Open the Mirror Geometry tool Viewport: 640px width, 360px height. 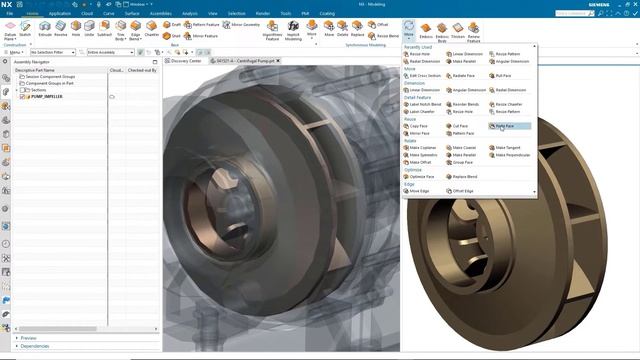[241, 25]
